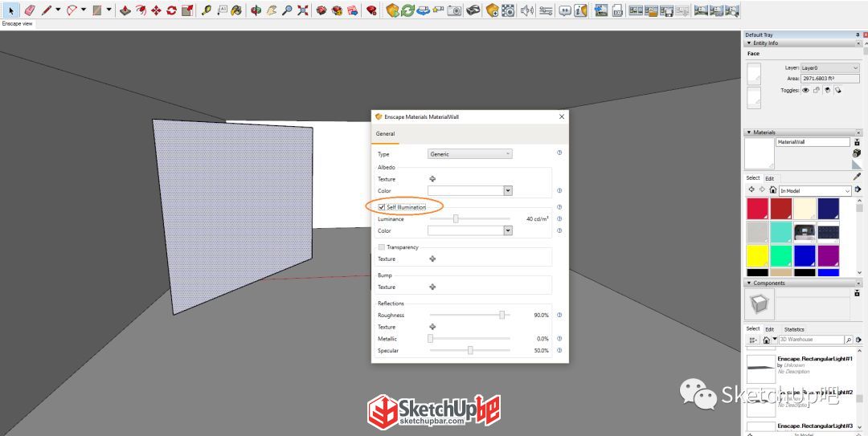Enable the Transparency checkbox

pos(382,247)
